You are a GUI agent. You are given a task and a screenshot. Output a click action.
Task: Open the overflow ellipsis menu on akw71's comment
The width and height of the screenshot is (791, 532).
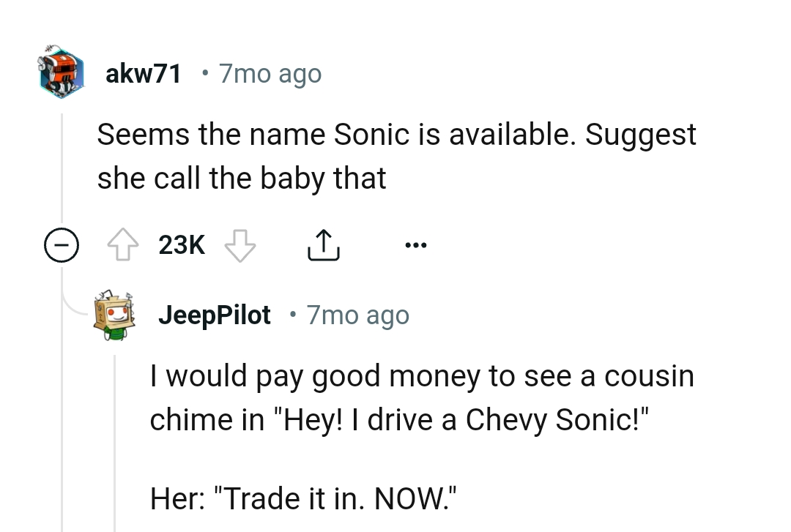pos(415,245)
